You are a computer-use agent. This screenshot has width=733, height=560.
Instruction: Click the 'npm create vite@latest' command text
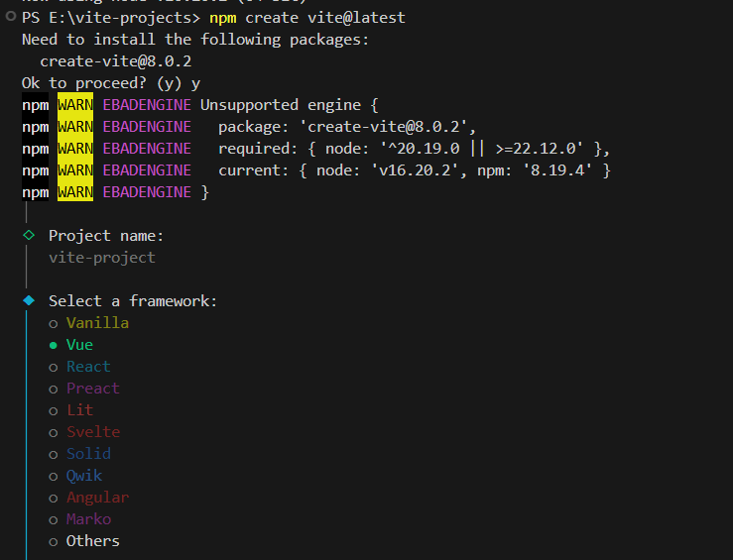pyautogui.click(x=307, y=18)
